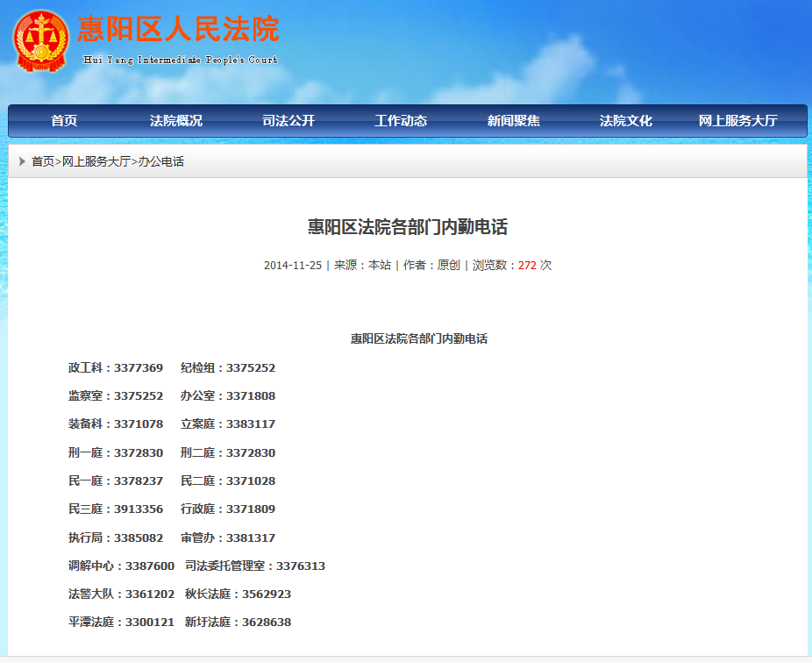This screenshot has height=662, width=812.
Task: Open the 司法公开 menu item
Action: 288,121
